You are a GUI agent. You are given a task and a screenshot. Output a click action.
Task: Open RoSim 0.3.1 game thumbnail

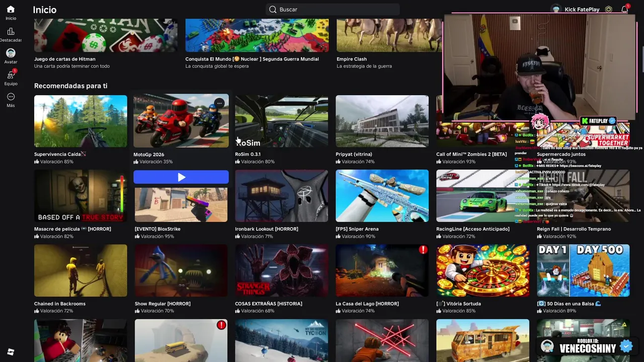(x=281, y=121)
